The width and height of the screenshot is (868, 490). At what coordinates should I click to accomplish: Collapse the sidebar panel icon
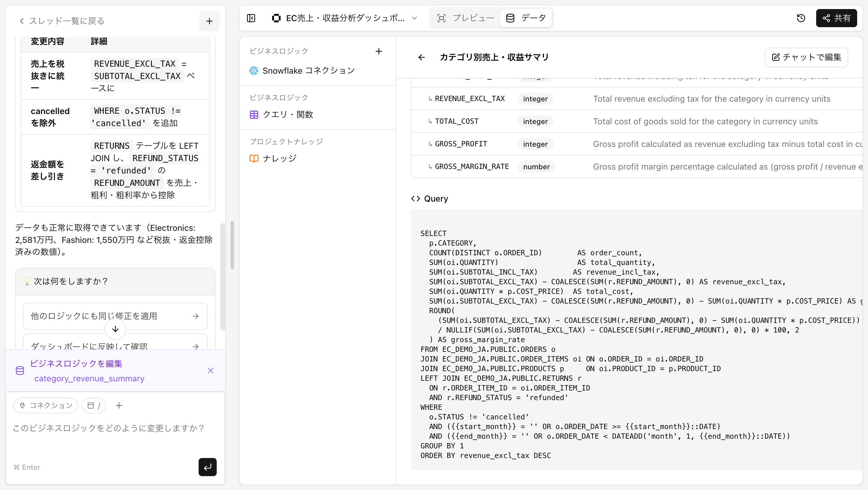[251, 18]
